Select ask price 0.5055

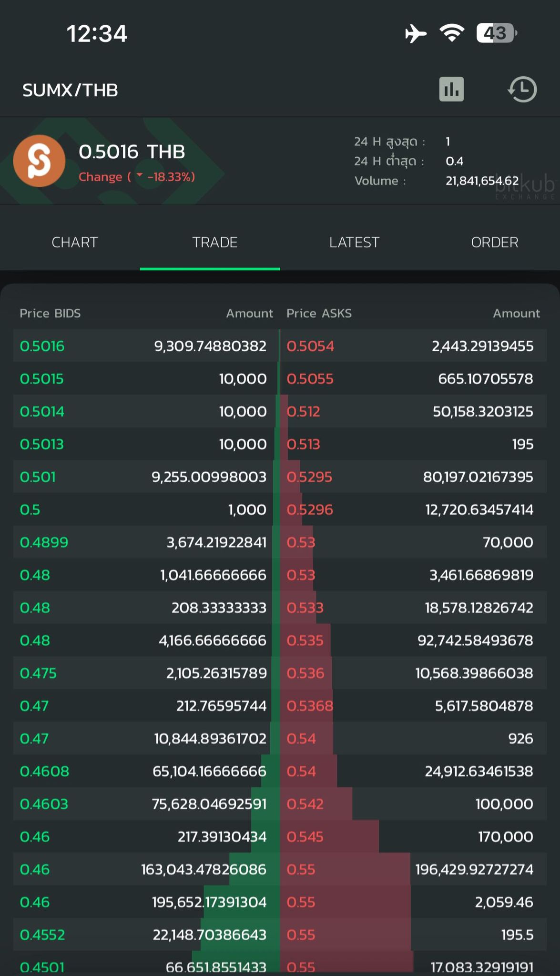click(x=310, y=379)
